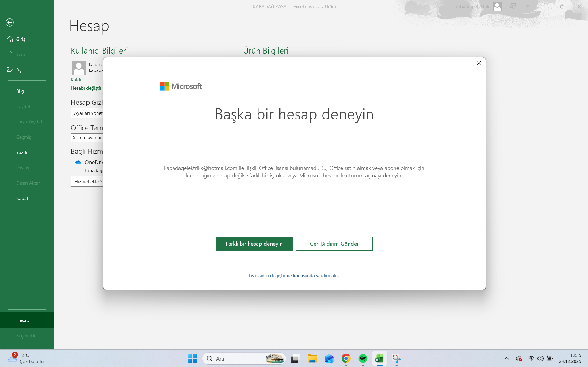Click the Kaldır link

click(x=77, y=80)
